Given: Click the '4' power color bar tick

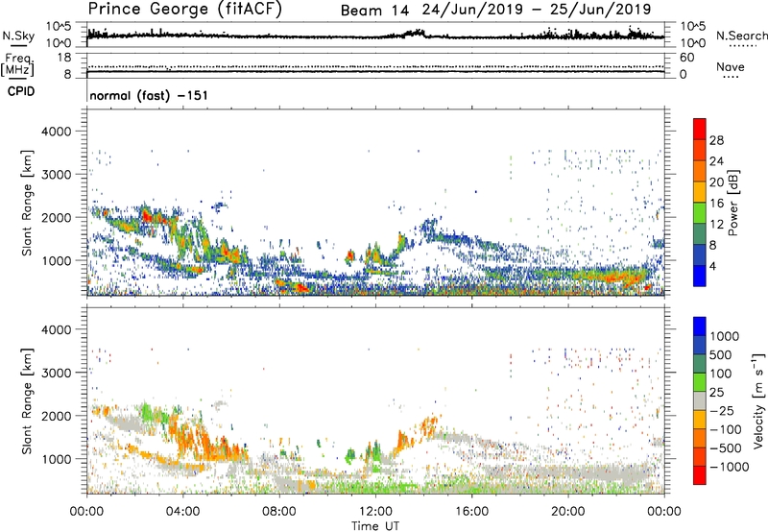Looking at the screenshot, I should 712,266.
